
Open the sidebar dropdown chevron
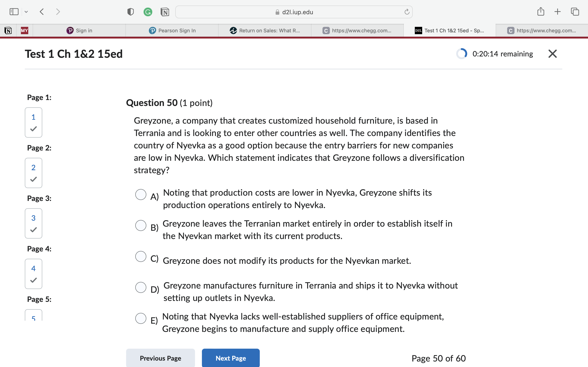26,12
